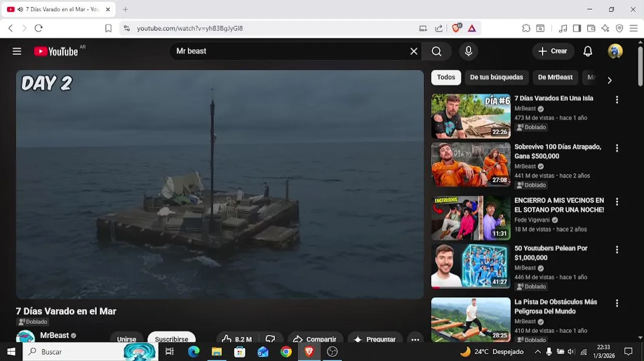Open Brave Shields lion icon
Image resolution: width=644 pixels, height=361 pixels.
point(456,28)
